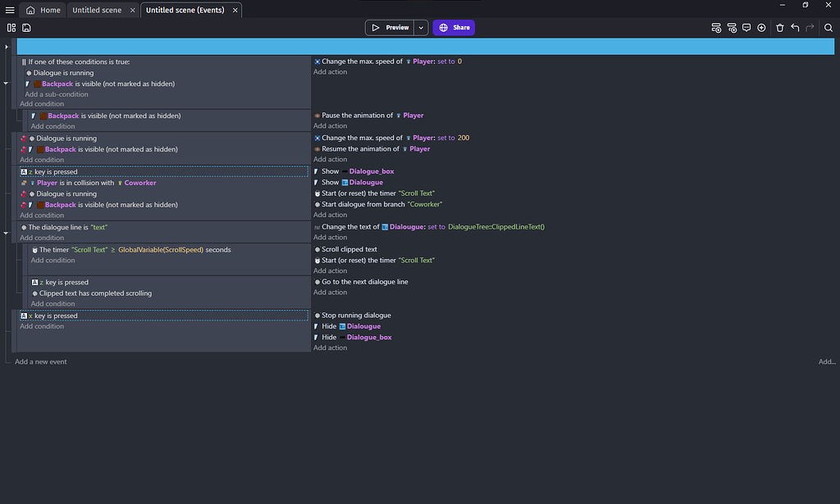
Task: Open the Preview options dropdown arrow
Action: click(x=420, y=27)
